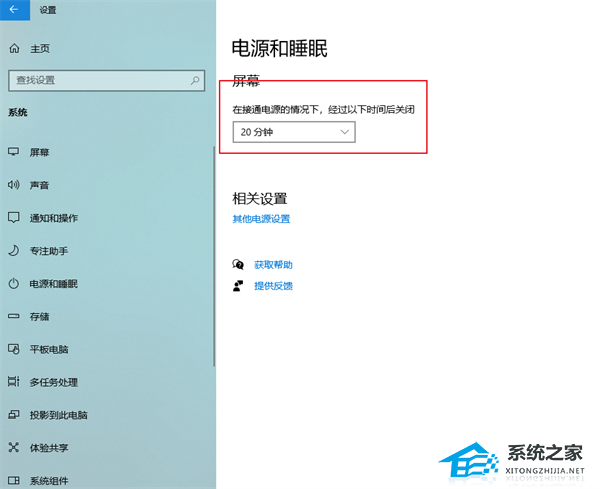Click the back arrow button
This screenshot has height=489, width=600.
(x=15, y=10)
